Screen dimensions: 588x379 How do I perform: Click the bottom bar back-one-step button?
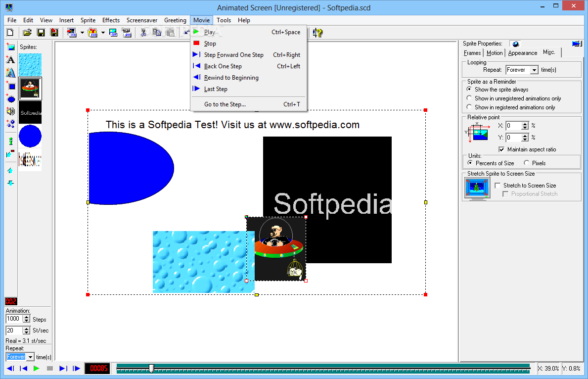[x=24, y=369]
